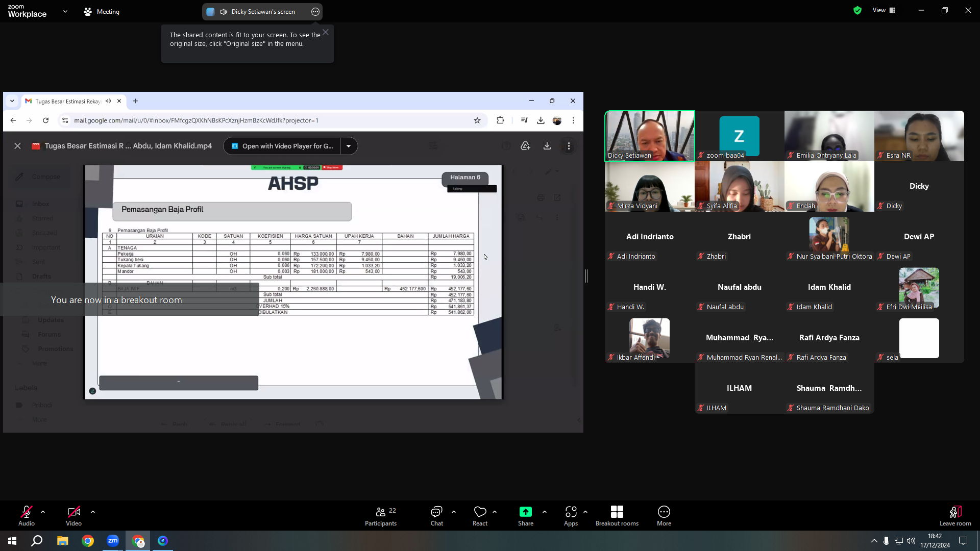
Task: Open Windows Start menu
Action: [12, 541]
